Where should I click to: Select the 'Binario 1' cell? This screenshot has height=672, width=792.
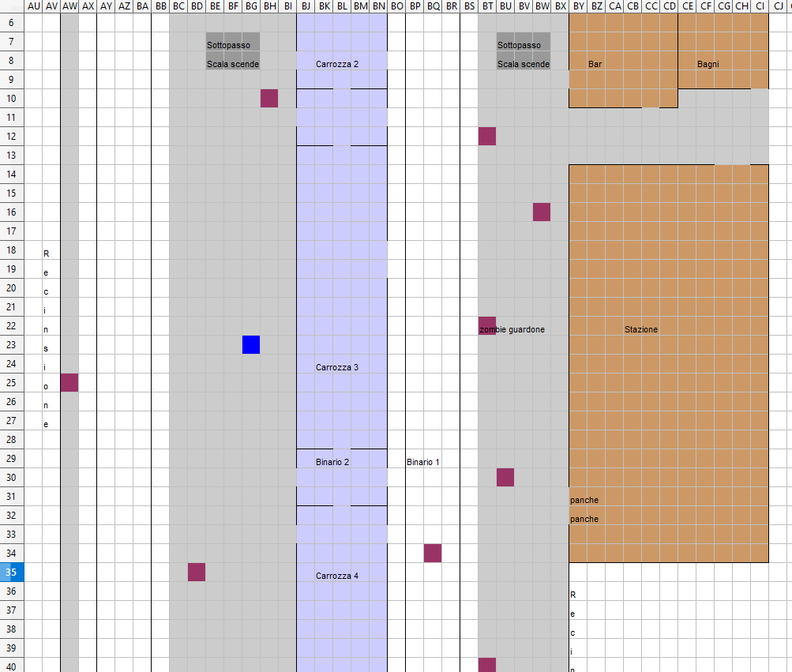pos(423,462)
